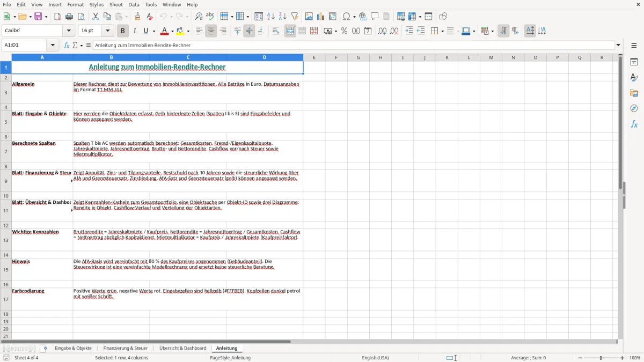
Task: Toggle Align Left
Action: click(199, 31)
